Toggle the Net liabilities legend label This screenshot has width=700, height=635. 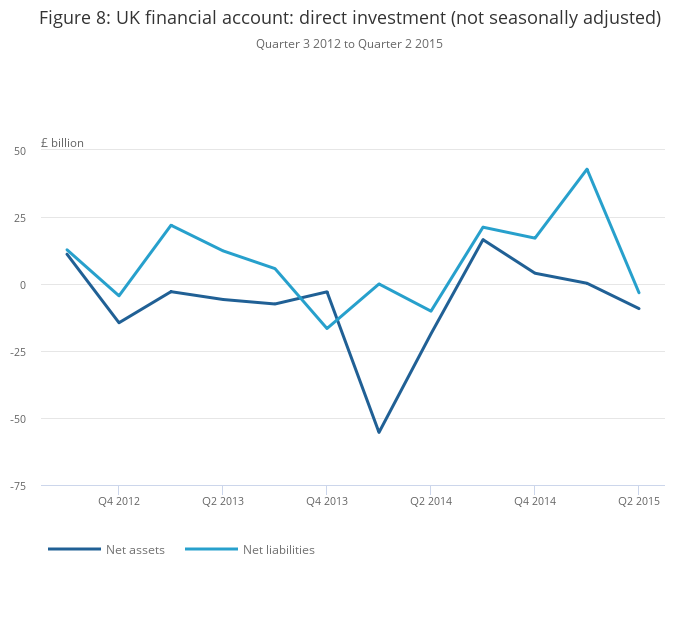coord(278,549)
